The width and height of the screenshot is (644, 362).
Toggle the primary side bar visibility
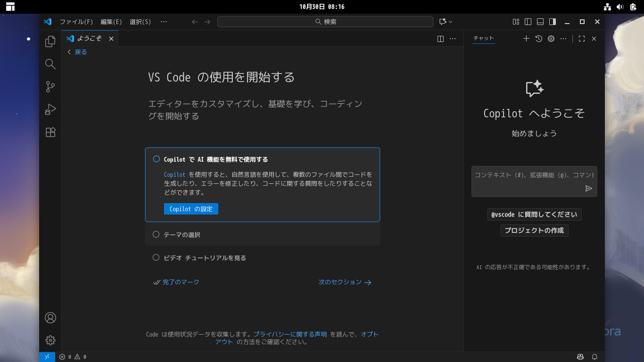pyautogui.click(x=528, y=22)
